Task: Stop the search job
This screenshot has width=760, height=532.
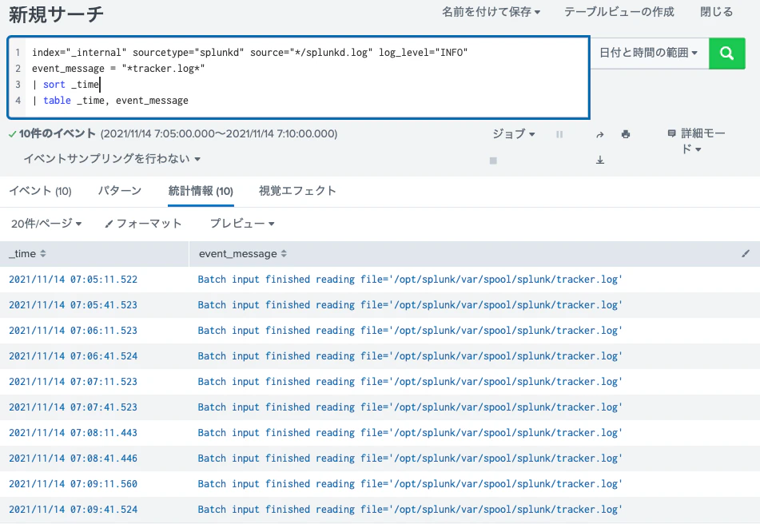Action: click(x=493, y=161)
